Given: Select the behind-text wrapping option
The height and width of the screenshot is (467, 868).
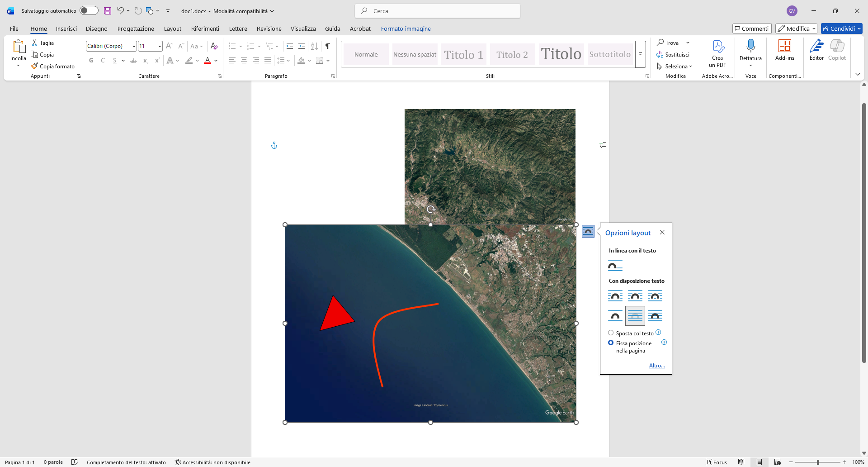Looking at the screenshot, I should 635,316.
